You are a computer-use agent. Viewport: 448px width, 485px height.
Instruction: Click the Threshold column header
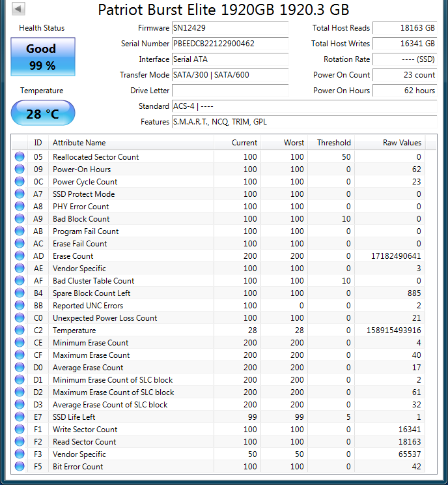click(331, 143)
